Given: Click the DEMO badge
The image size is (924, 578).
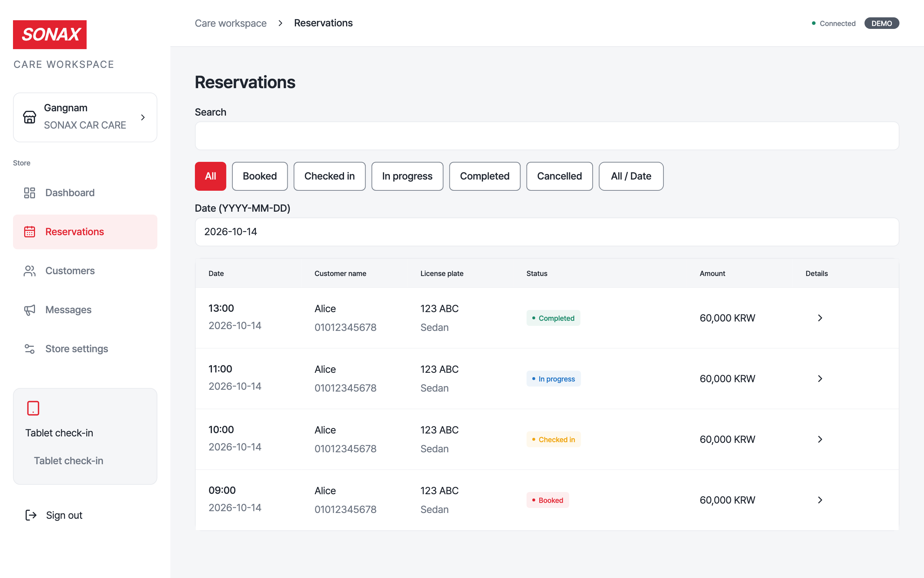Looking at the screenshot, I should tap(881, 23).
